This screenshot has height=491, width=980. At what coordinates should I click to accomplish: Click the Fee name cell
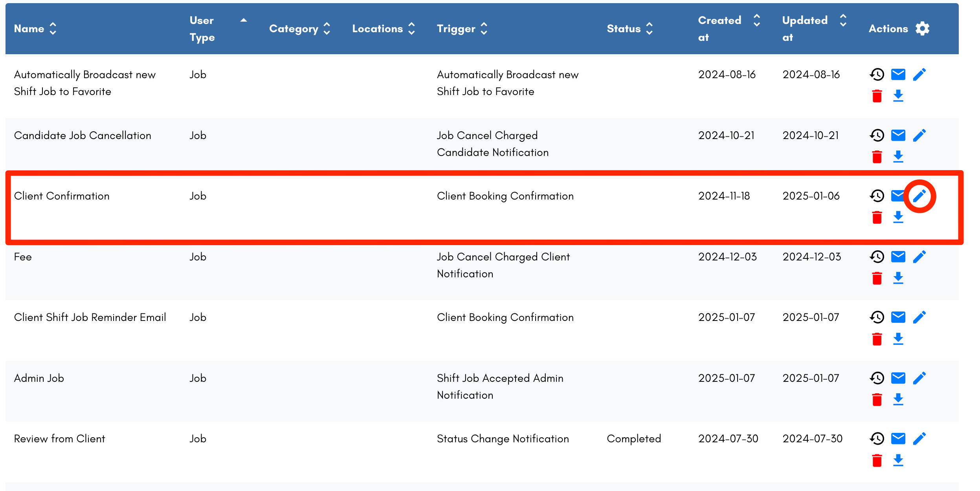23,256
